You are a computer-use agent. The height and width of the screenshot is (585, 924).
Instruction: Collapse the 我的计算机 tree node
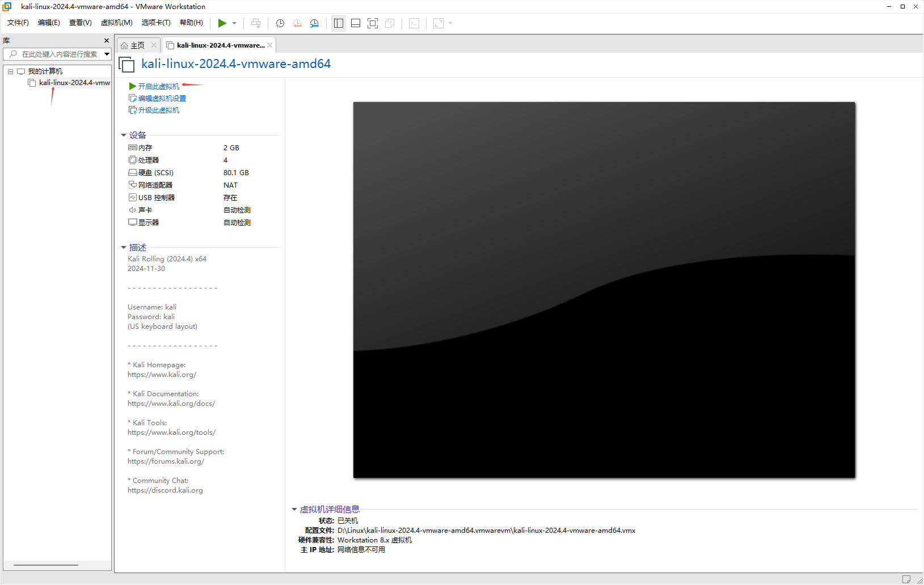(10, 71)
